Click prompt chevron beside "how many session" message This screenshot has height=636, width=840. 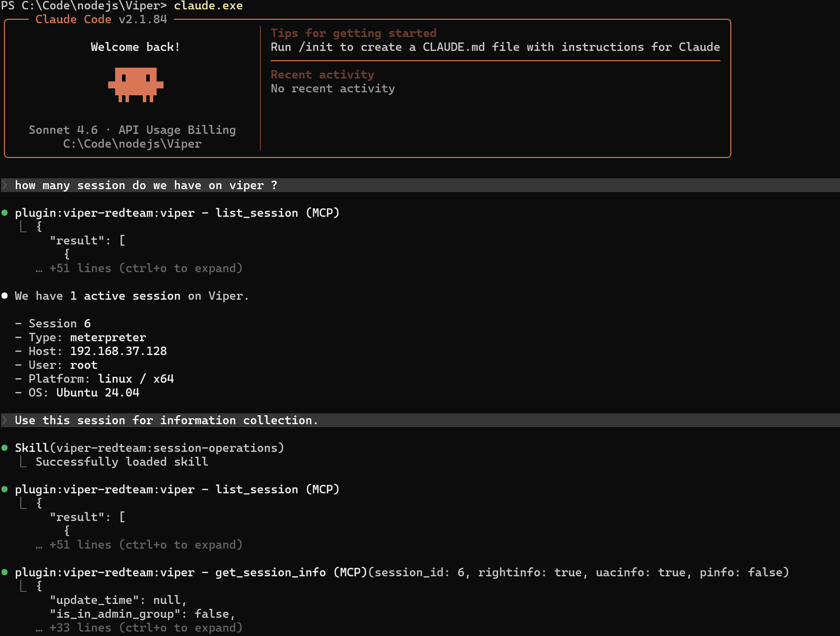(x=5, y=185)
